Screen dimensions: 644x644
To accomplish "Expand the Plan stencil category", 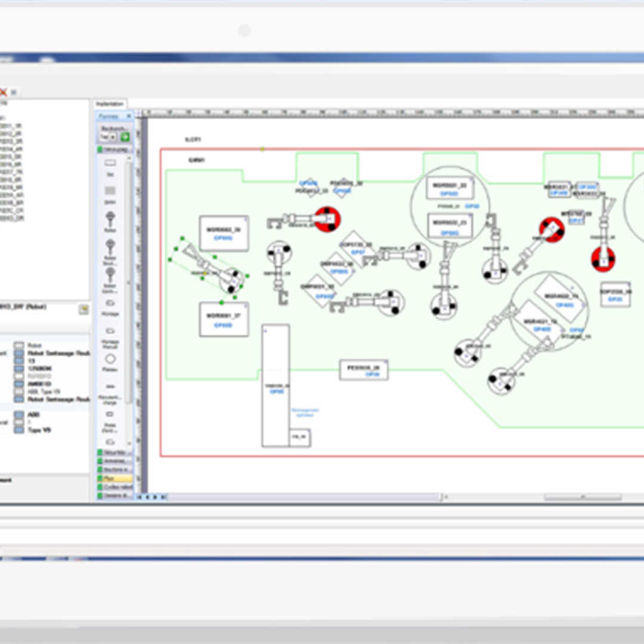I will click(115, 479).
